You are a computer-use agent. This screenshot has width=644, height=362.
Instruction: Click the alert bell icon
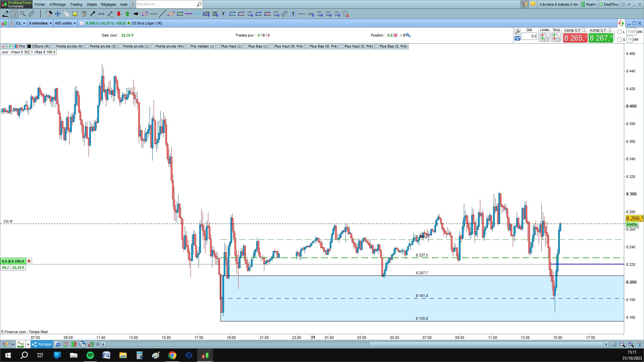coord(75,14)
